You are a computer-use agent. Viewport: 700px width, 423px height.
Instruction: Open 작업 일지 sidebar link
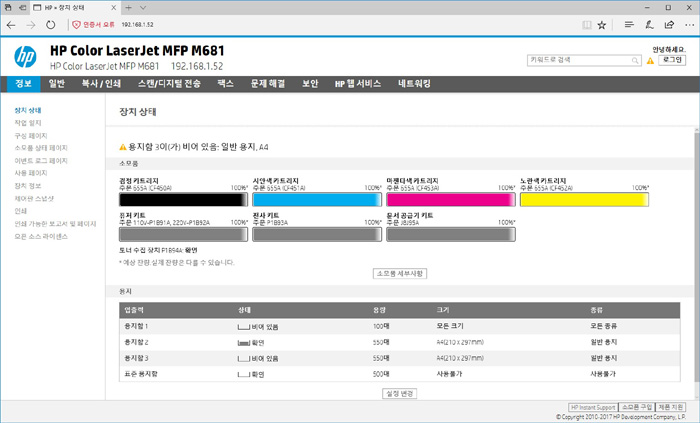pos(28,123)
